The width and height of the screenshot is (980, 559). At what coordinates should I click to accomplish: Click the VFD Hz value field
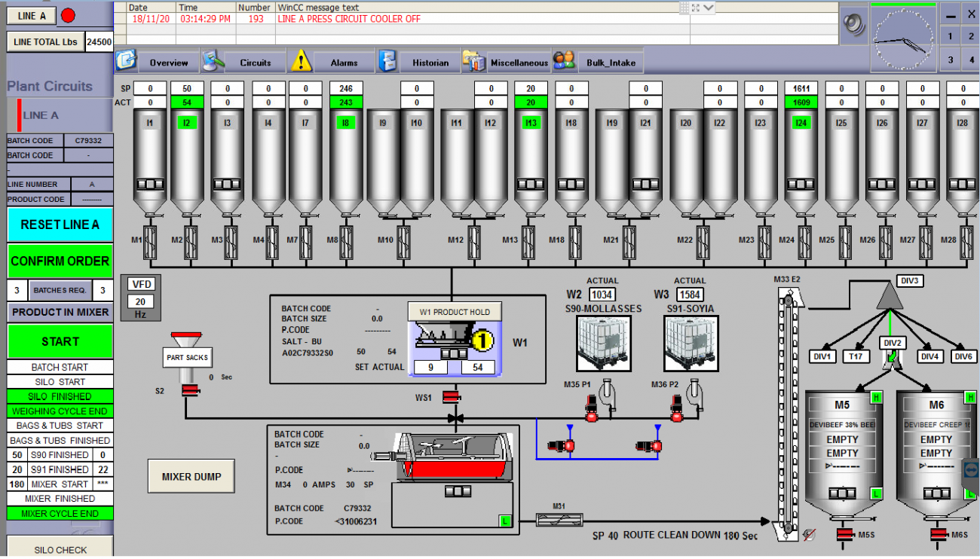pos(141,301)
